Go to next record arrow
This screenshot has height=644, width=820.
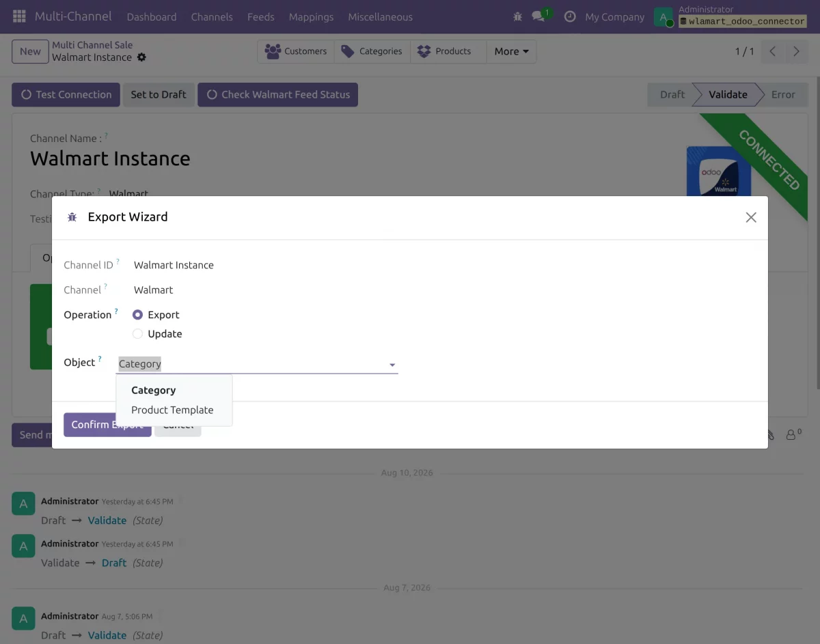[x=796, y=51]
